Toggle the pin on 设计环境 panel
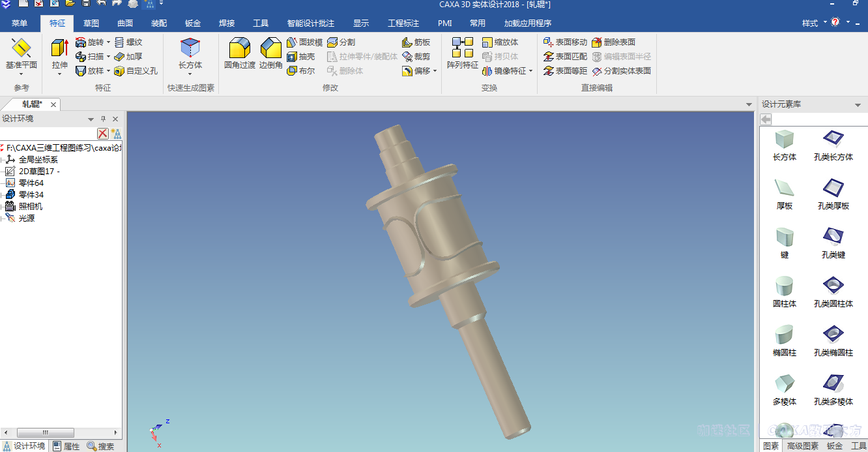This screenshot has height=452, width=868. pyautogui.click(x=103, y=119)
